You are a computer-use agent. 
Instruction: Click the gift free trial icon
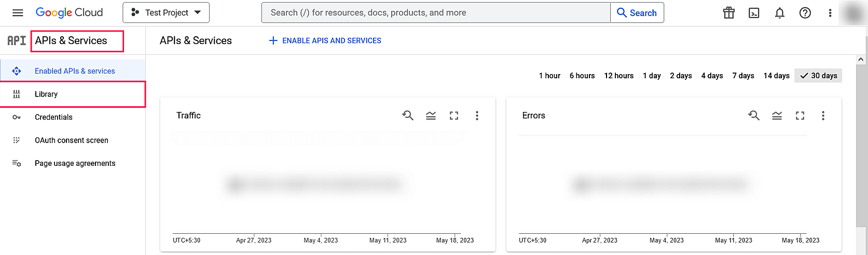729,13
